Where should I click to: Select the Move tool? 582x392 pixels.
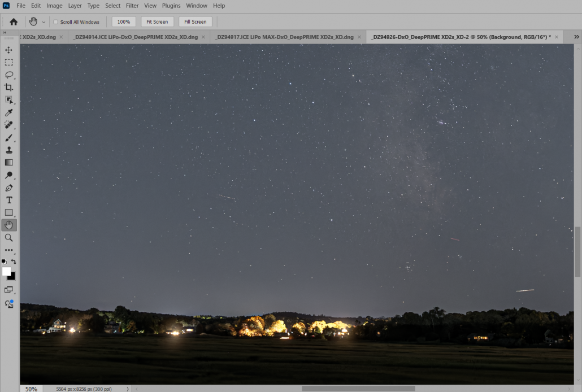click(8, 50)
